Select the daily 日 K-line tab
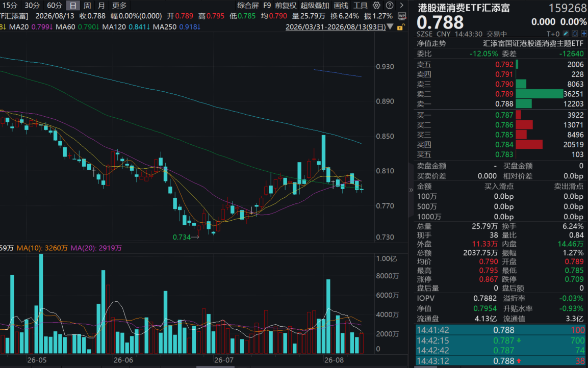Viewport: 588px width, 368px height. (x=73, y=5)
